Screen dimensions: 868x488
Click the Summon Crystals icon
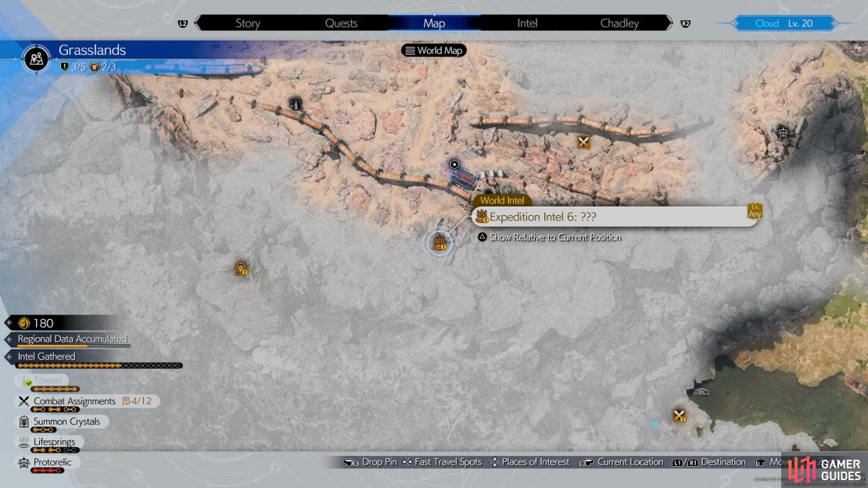click(x=23, y=422)
